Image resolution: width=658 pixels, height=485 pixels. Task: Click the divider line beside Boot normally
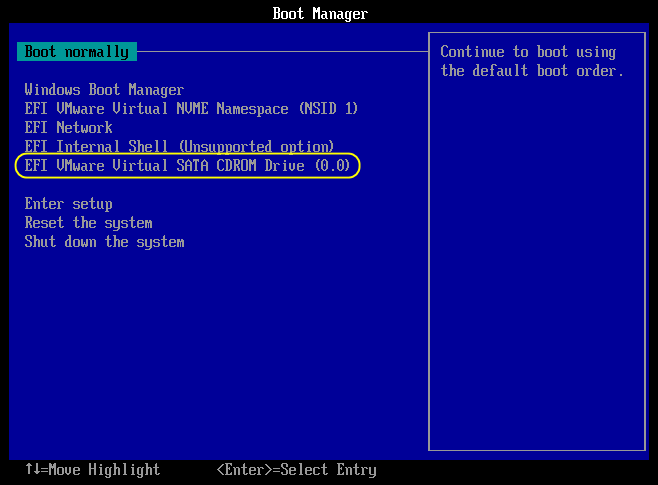280,52
